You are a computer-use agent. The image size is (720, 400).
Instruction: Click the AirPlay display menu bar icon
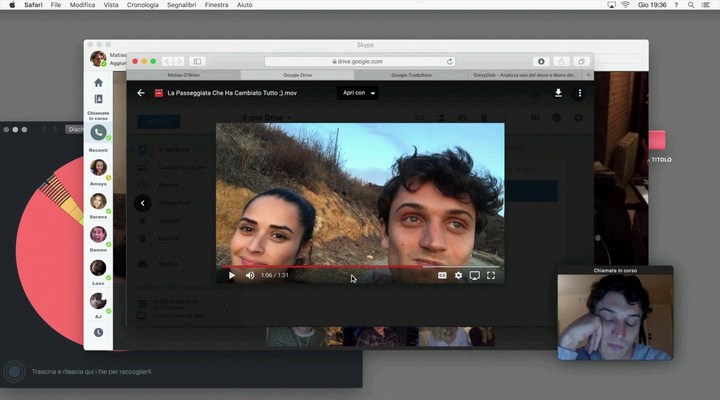point(611,5)
